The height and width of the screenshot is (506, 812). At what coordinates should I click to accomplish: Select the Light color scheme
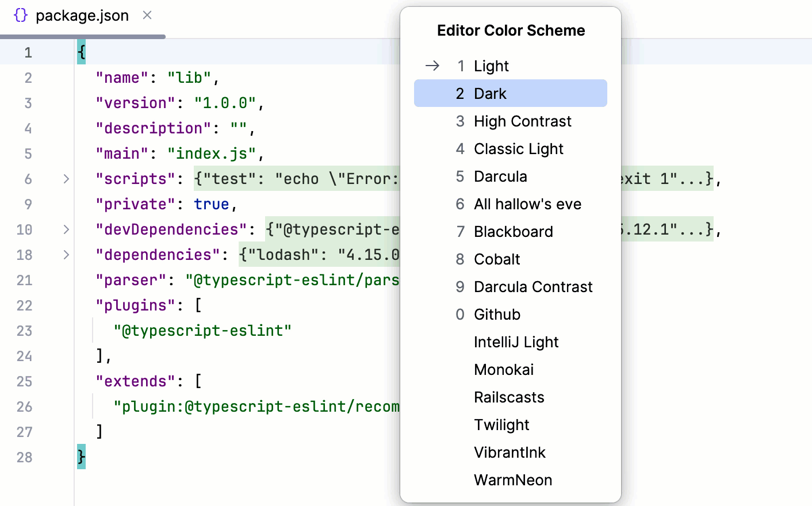click(x=491, y=66)
